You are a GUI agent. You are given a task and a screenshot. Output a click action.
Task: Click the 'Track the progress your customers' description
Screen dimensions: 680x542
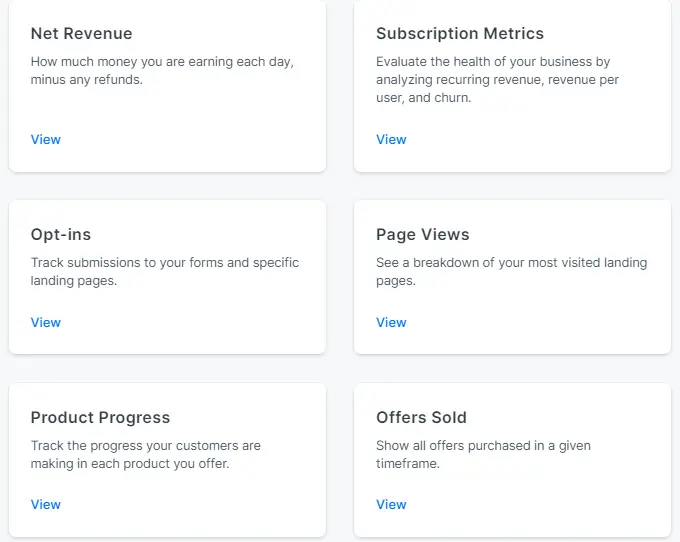tap(146, 455)
